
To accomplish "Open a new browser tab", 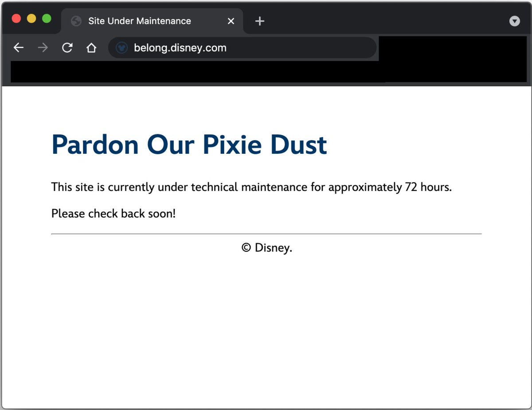I will (260, 21).
